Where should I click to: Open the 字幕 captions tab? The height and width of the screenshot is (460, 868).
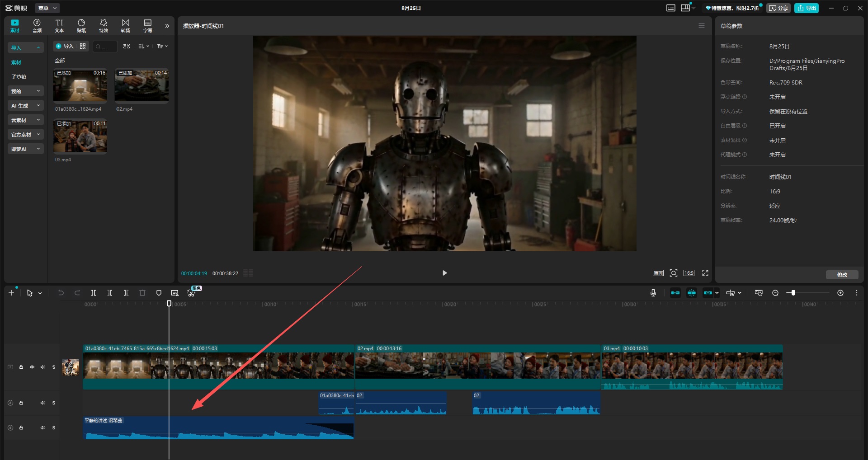148,26
